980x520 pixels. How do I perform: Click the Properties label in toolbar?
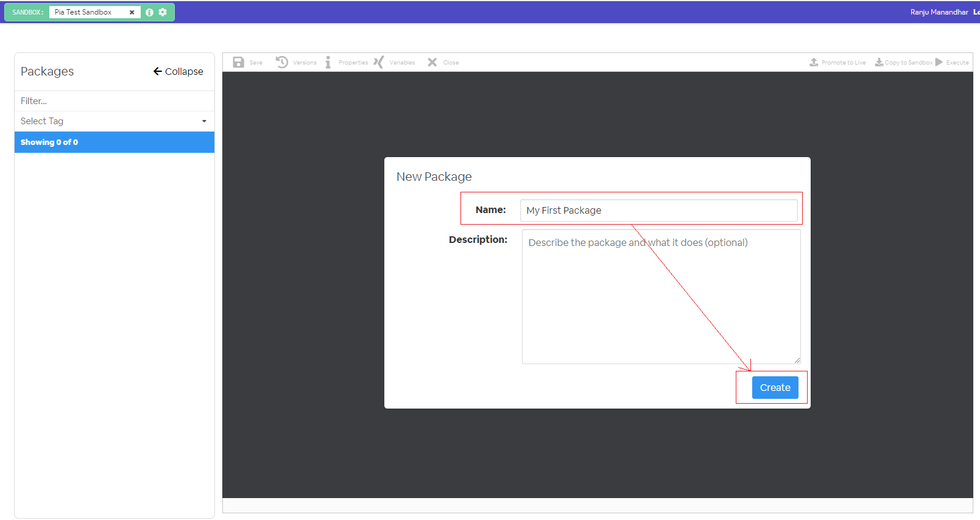353,63
